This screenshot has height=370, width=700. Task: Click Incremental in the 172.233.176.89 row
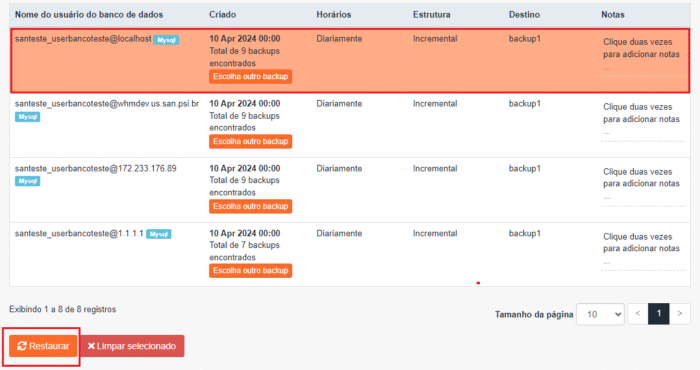pos(435,169)
